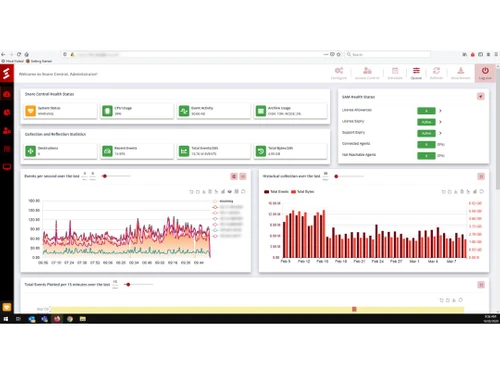The width and height of the screenshot is (500, 375).
Task: Click the Snare logo in the sidebar
Action: click(x=7, y=74)
